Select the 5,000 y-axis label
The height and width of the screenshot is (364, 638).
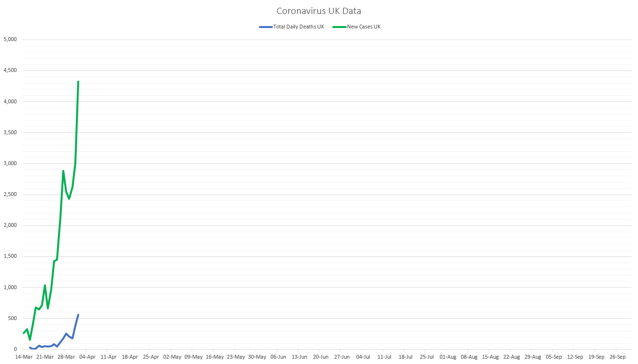pyautogui.click(x=10, y=40)
